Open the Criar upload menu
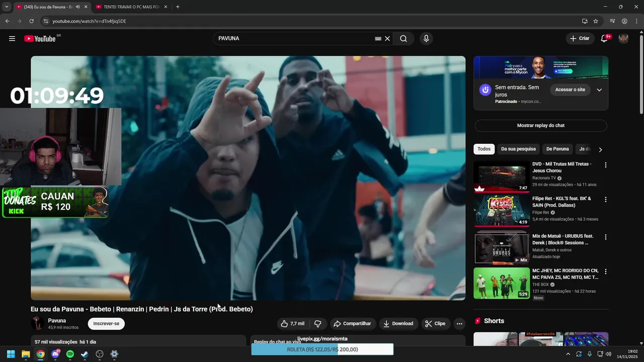The image size is (644, 362). (580, 39)
